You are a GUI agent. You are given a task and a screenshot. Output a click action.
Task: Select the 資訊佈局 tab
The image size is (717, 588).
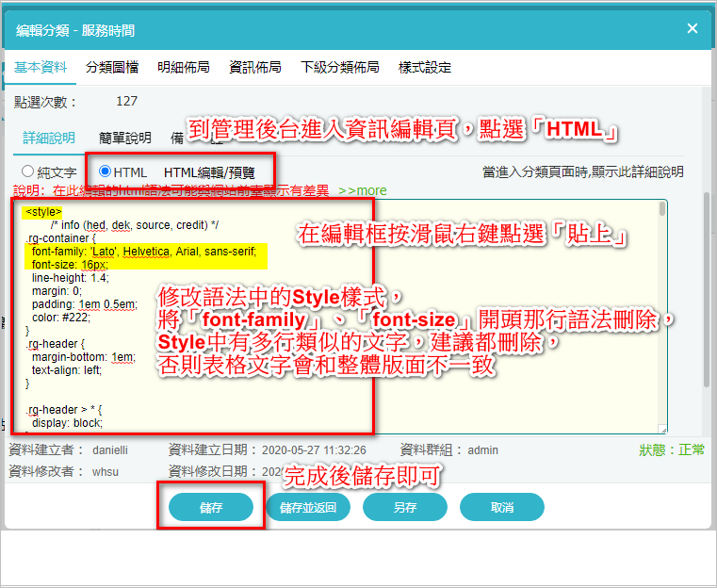254,68
